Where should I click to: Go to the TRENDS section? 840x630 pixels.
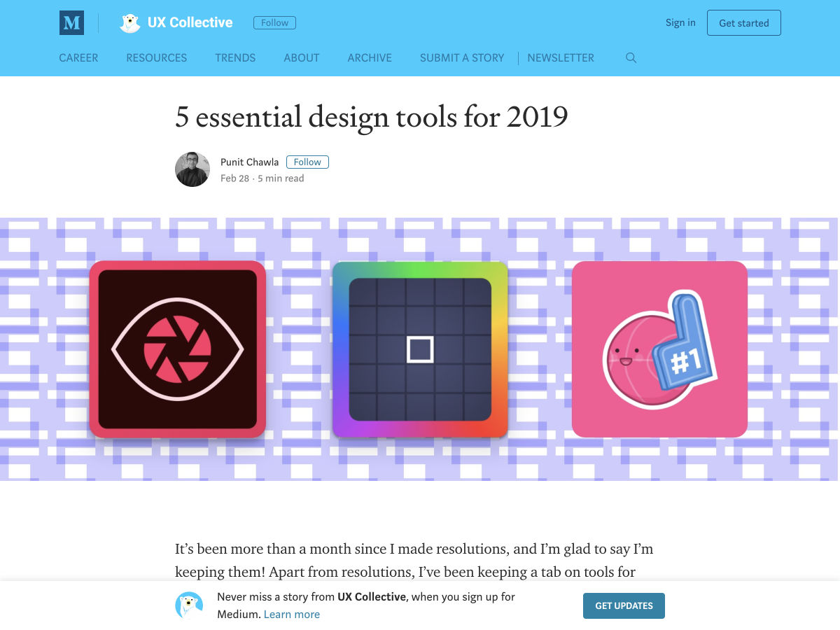tap(235, 58)
